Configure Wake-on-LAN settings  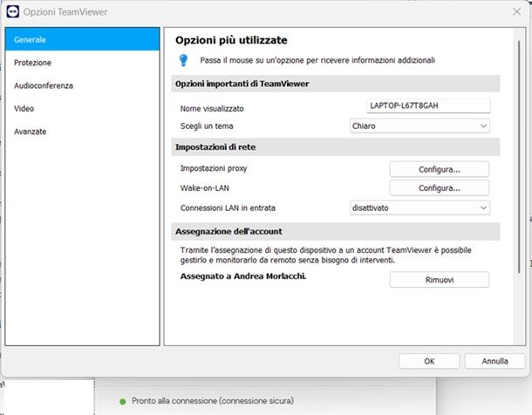[440, 187]
